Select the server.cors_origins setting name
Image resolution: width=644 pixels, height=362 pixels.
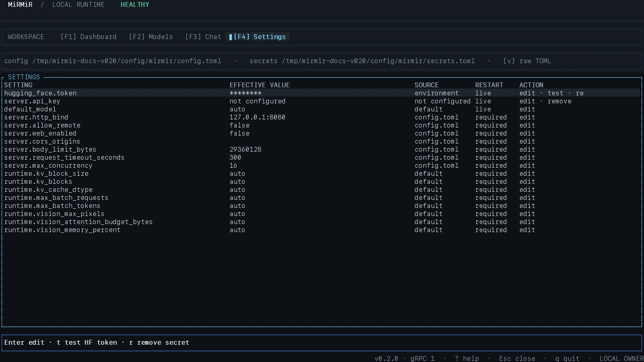click(x=42, y=141)
